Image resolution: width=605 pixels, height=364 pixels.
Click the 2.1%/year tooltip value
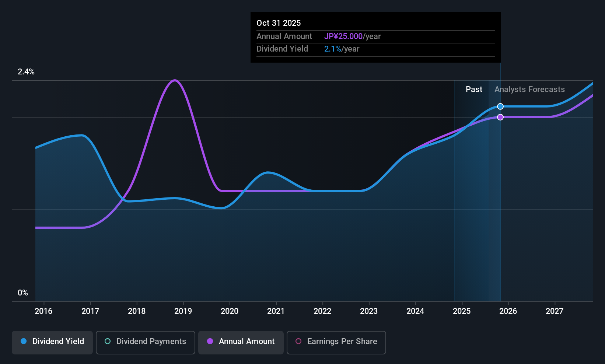pyautogui.click(x=342, y=49)
